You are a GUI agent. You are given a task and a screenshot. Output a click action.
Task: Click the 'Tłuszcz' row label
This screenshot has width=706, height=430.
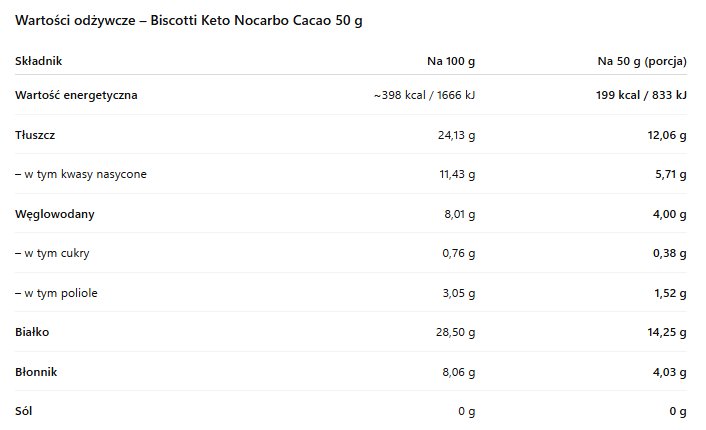pyautogui.click(x=37, y=135)
